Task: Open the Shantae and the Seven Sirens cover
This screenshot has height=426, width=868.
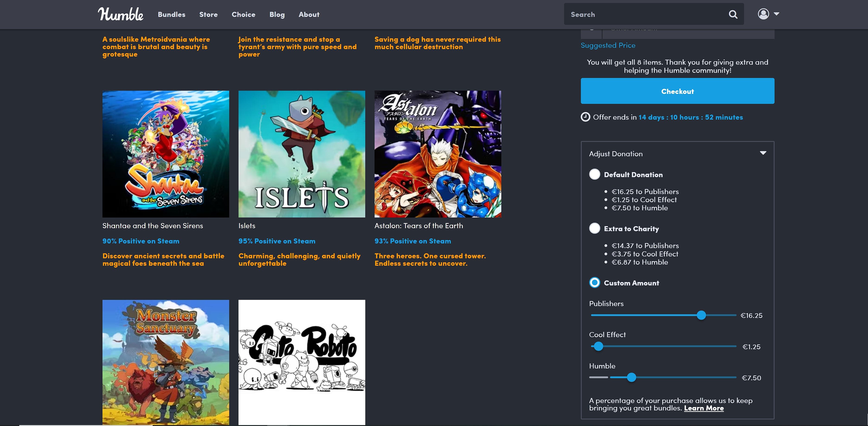Action: (165, 154)
